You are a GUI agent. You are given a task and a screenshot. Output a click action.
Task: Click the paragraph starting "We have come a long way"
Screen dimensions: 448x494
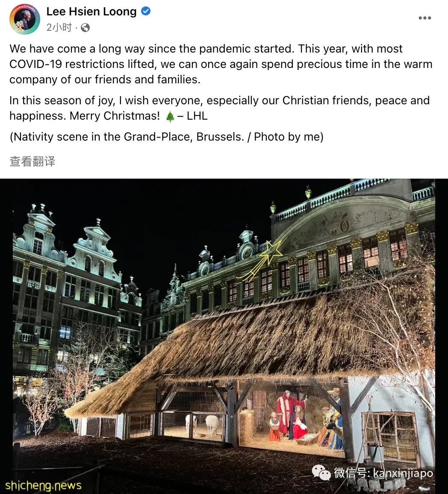[x=221, y=64]
